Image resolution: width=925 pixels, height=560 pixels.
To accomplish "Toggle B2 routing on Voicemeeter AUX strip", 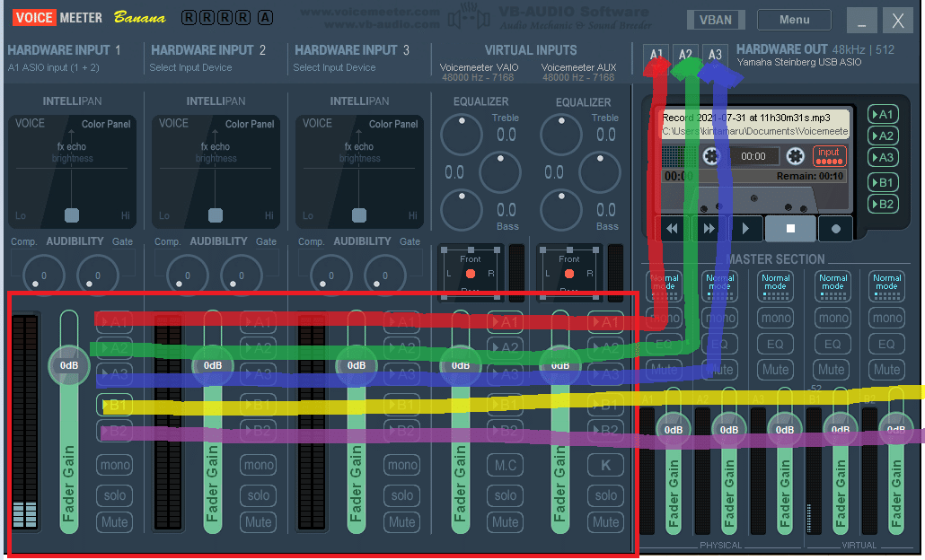I will [606, 430].
